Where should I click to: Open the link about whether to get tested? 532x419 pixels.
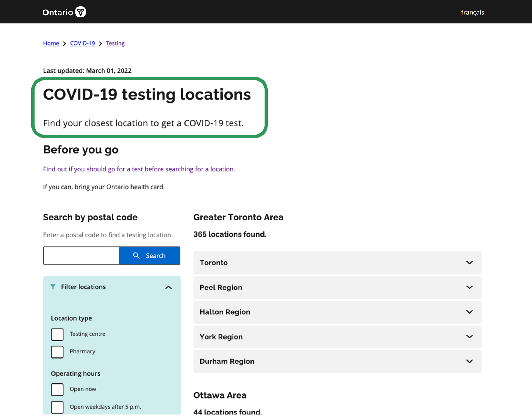(139, 169)
